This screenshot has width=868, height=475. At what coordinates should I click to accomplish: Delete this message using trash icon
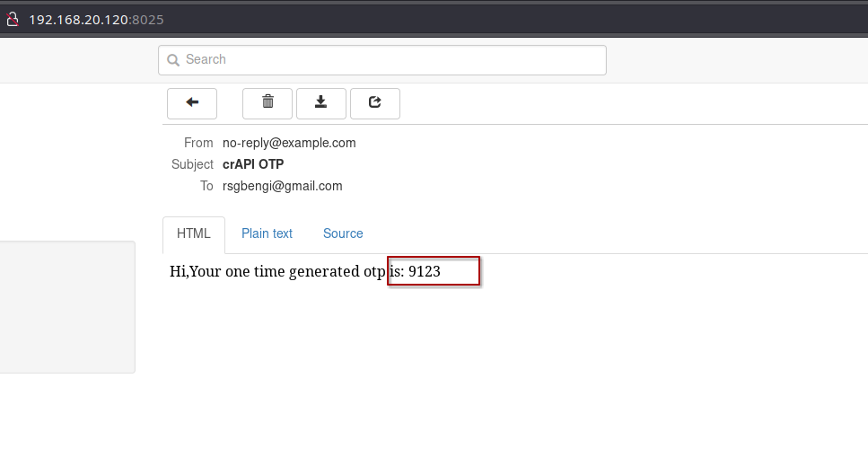[267, 103]
